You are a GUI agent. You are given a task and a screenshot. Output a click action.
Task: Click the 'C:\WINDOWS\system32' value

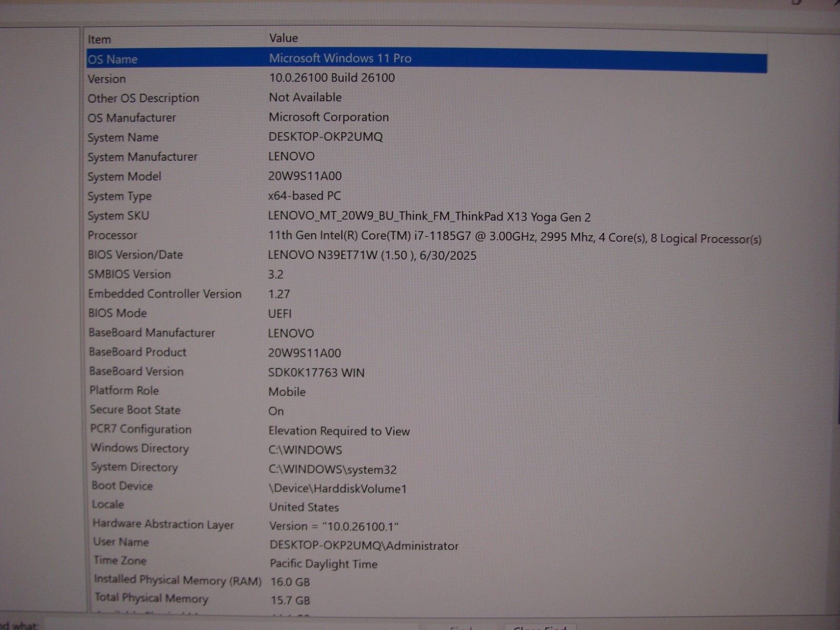(333, 470)
